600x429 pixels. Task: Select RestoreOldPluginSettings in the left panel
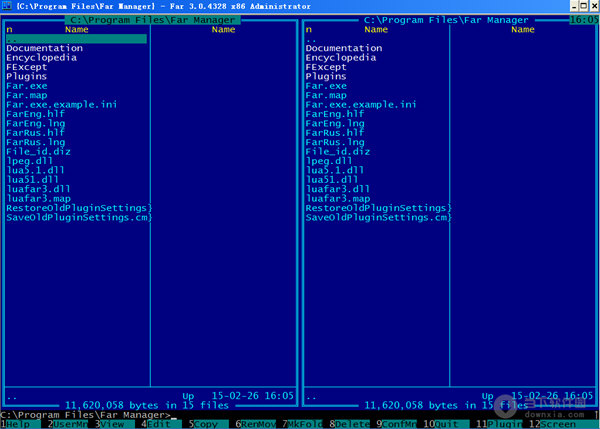(x=79, y=208)
